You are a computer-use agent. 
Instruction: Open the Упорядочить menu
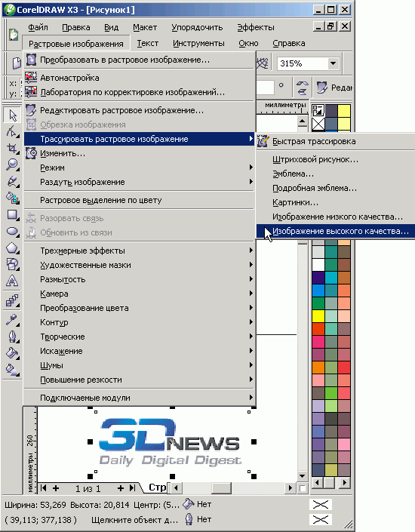tap(197, 27)
